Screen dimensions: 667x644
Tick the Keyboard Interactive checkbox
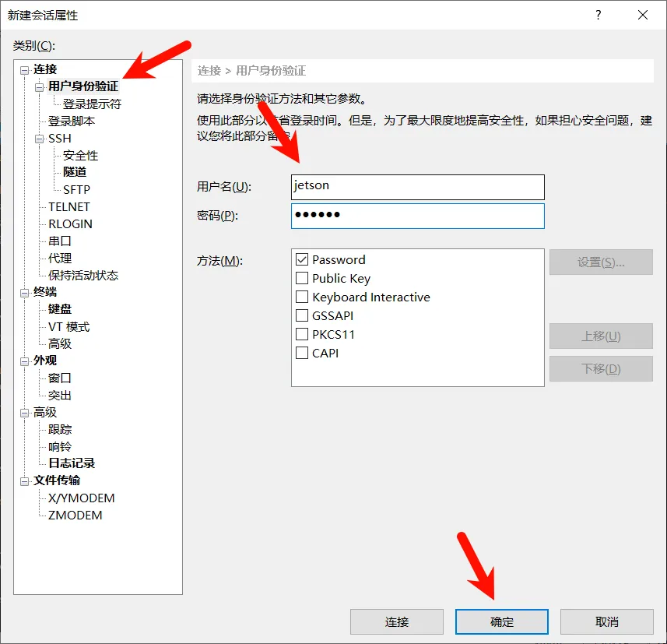click(302, 297)
